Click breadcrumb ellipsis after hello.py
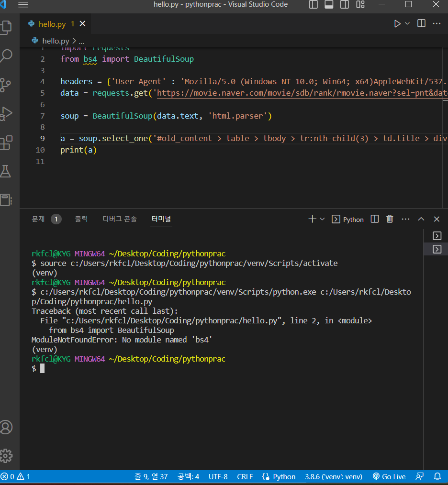 pyautogui.click(x=81, y=42)
